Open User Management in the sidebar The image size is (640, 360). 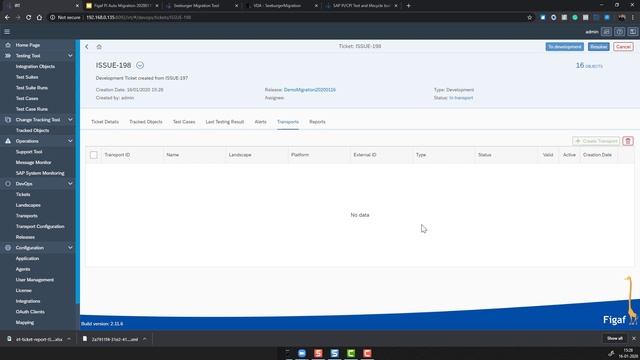(35, 280)
